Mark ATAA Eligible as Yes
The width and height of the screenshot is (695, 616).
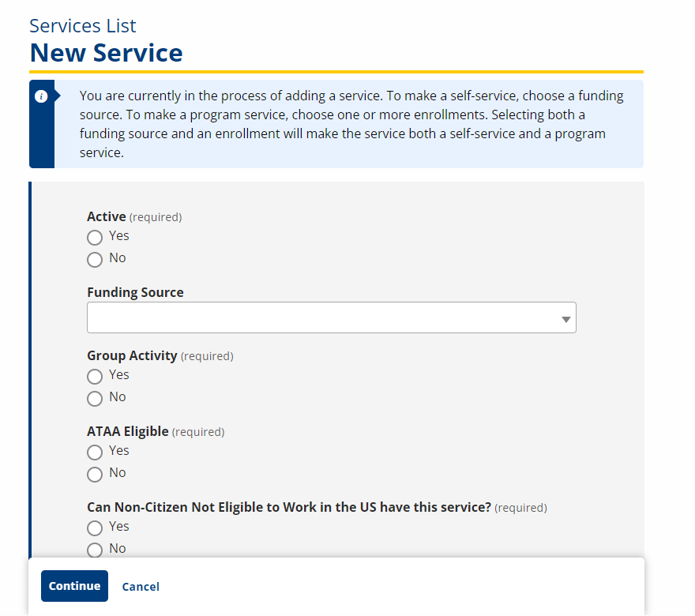95,452
